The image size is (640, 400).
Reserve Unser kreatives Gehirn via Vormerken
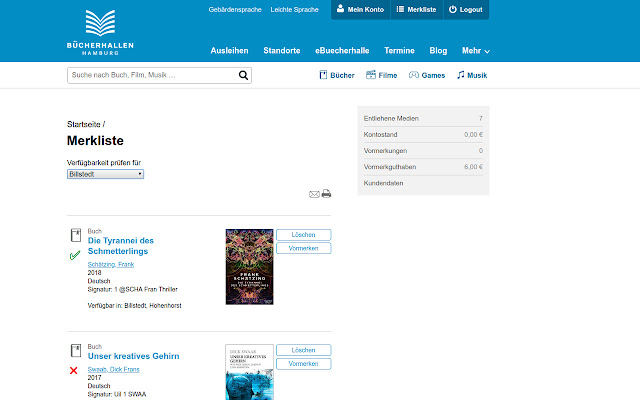coord(303,364)
